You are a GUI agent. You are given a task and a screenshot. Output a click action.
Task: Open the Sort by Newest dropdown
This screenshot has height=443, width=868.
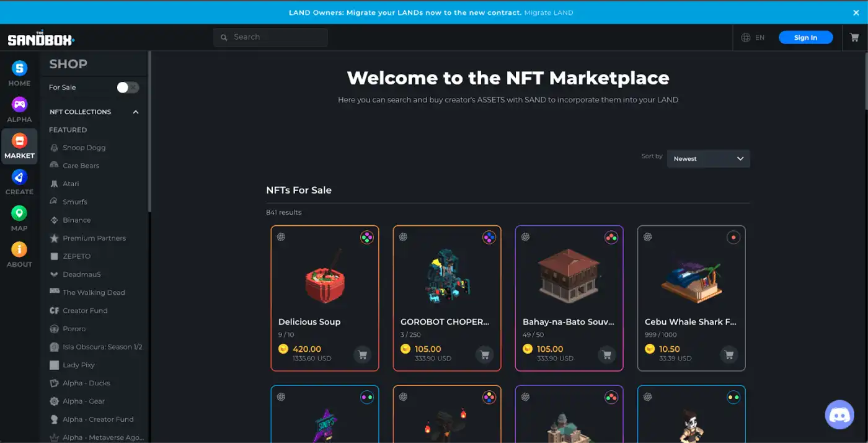(x=708, y=159)
